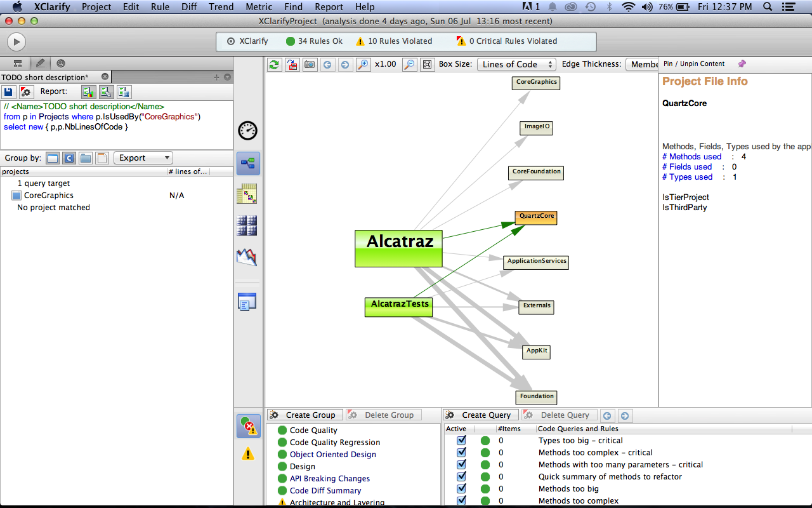This screenshot has width=812, height=508.
Task: Open the Trend menu
Action: (221, 7)
